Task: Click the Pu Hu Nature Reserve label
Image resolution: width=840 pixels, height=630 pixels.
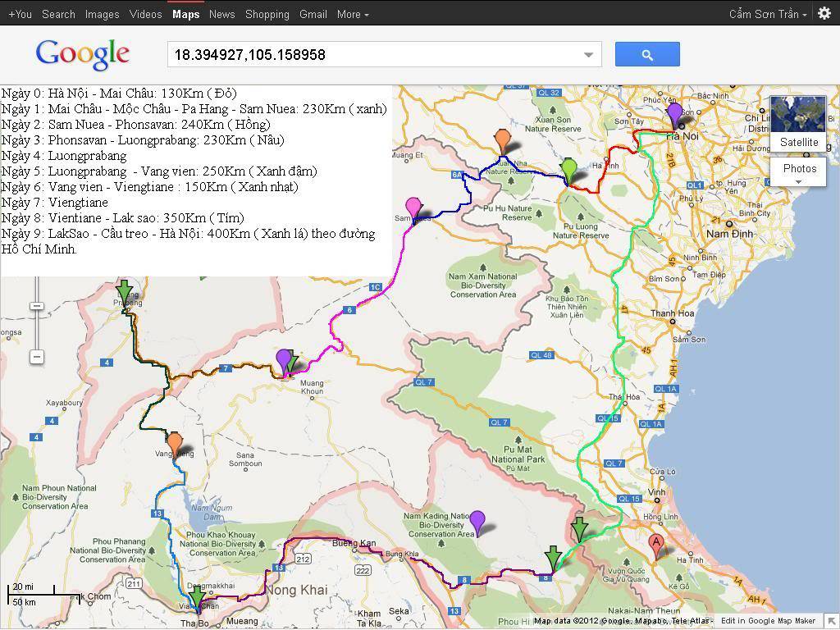Action: point(507,212)
